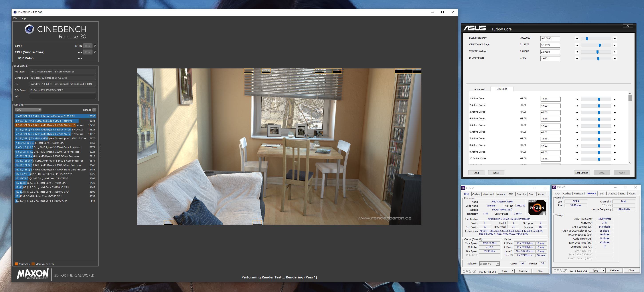Decrease CPU VCore Voltage with the left arrow
This screenshot has height=292, width=644.
(x=577, y=45)
